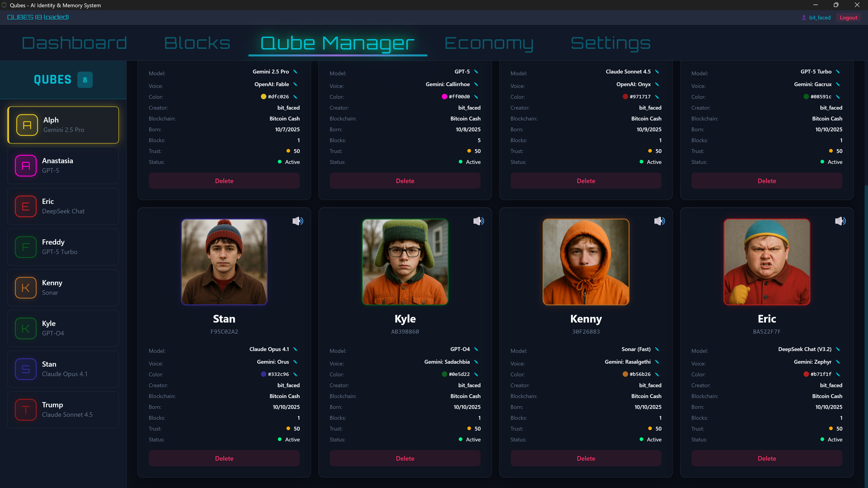Click Kyle's green color swatch
This screenshot has width=868, height=488.
point(444,374)
